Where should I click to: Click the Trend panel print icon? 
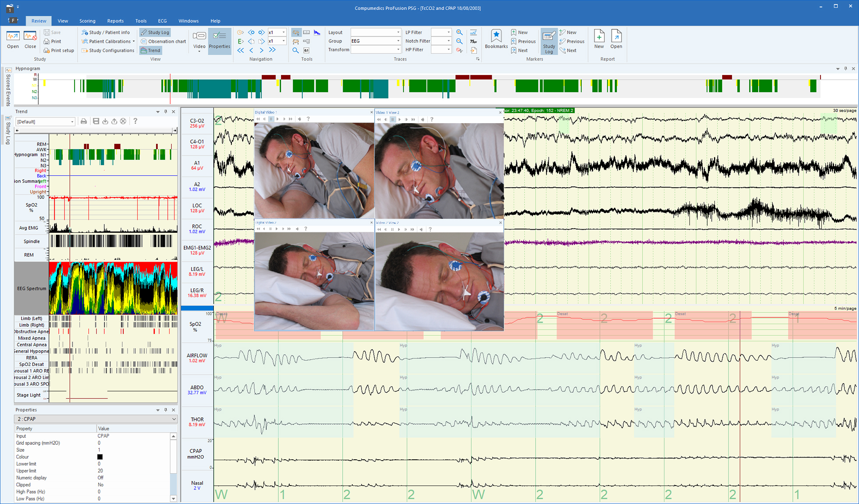point(84,121)
